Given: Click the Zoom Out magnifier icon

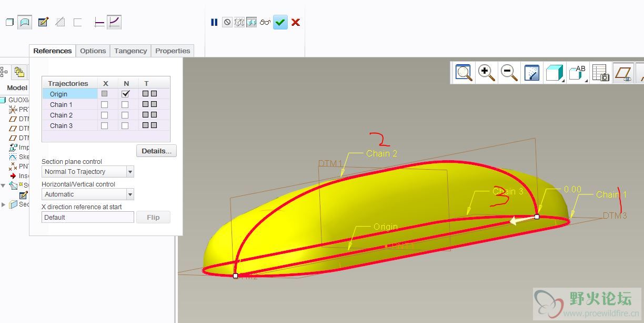Looking at the screenshot, I should [509, 73].
